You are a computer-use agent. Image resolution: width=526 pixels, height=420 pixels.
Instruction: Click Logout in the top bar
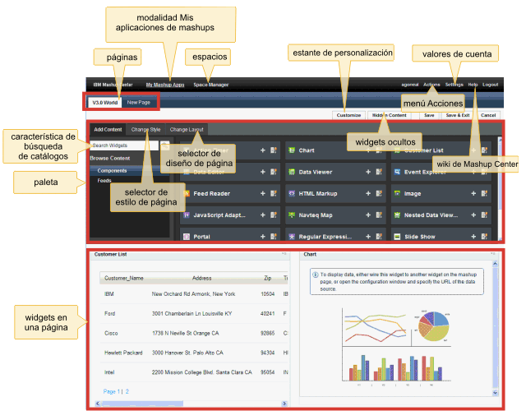(490, 85)
